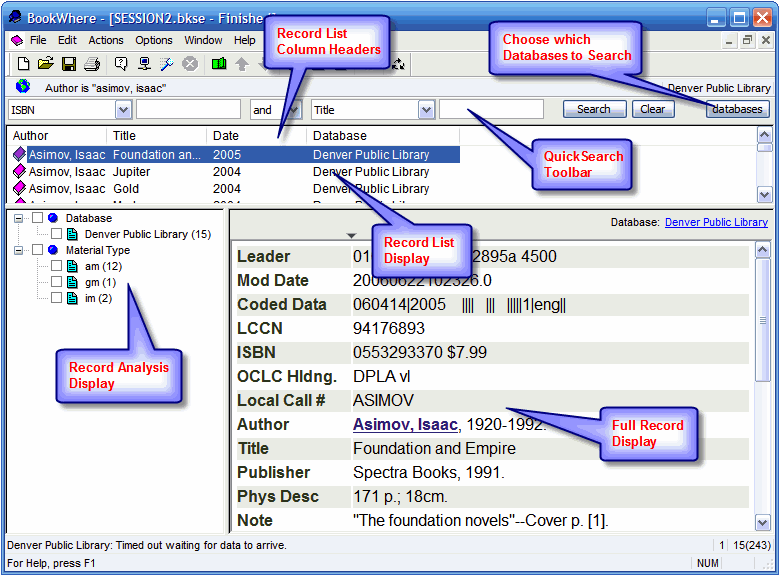Click the document icon beside Denver Public Library (15)
The image size is (780, 576).
72,234
